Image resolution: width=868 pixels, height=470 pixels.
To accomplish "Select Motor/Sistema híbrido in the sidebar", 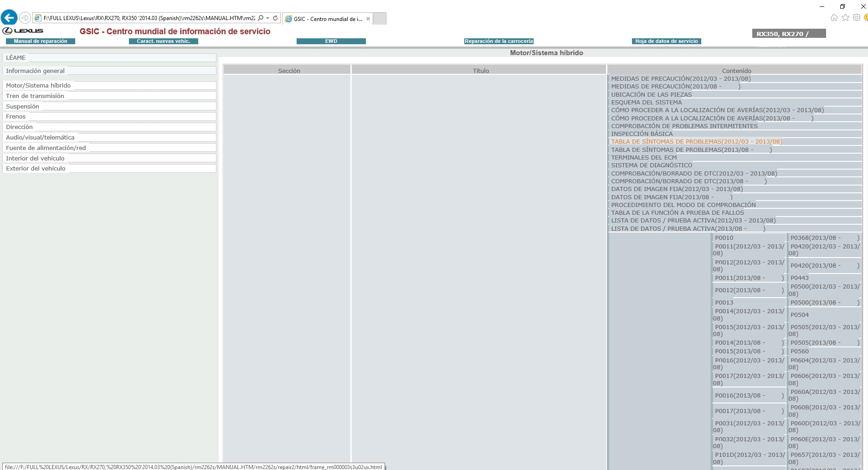I will tap(109, 85).
